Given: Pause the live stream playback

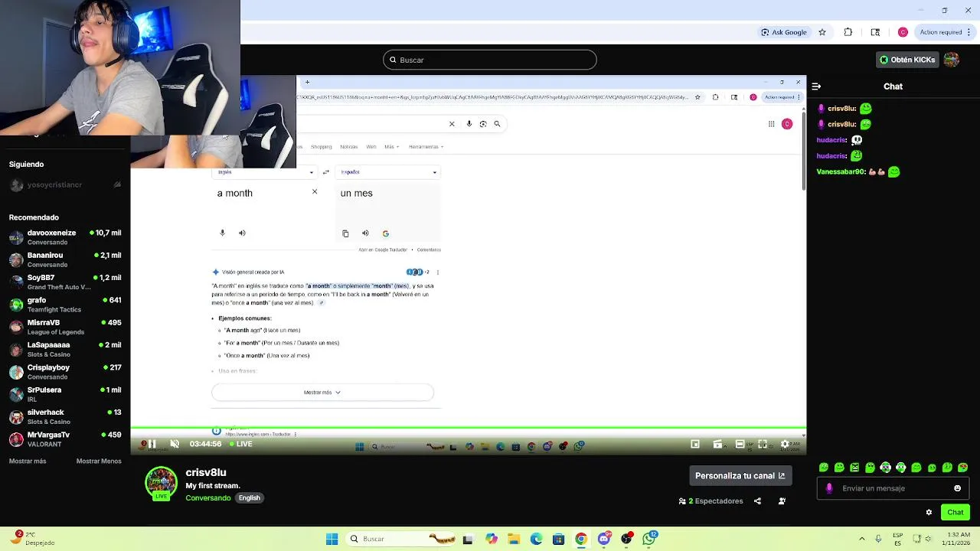Looking at the screenshot, I should click(x=152, y=444).
